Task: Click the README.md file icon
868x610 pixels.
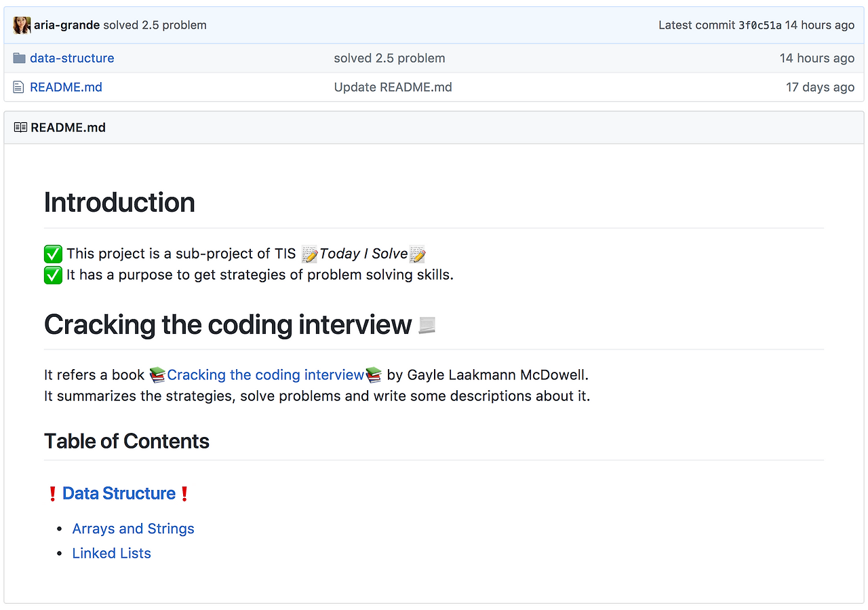Action: pos(19,88)
